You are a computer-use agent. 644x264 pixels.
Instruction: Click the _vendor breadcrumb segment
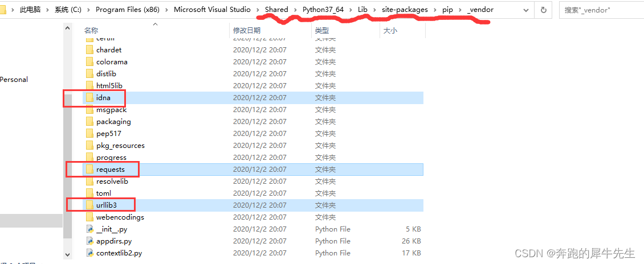(x=480, y=10)
